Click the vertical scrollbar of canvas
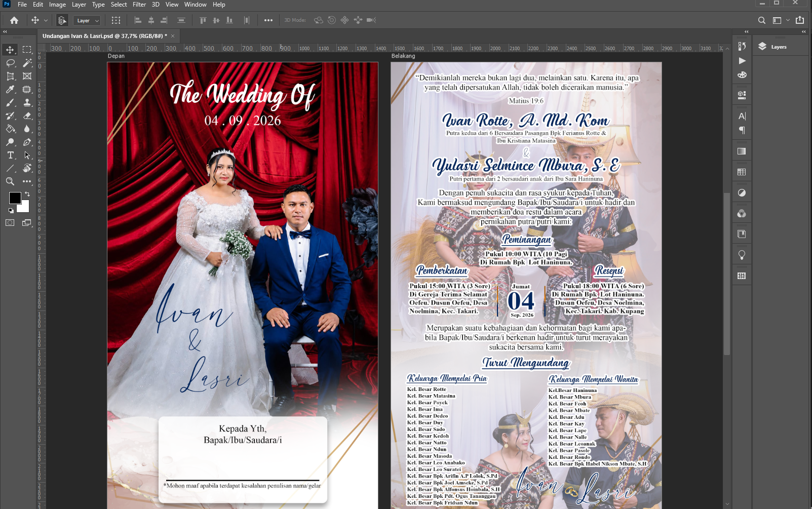812x509 pixels. pyautogui.click(x=727, y=273)
